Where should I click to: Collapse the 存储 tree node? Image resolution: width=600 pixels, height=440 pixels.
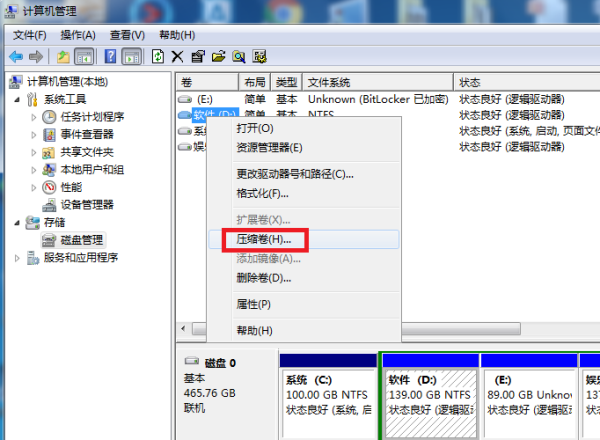(x=17, y=223)
